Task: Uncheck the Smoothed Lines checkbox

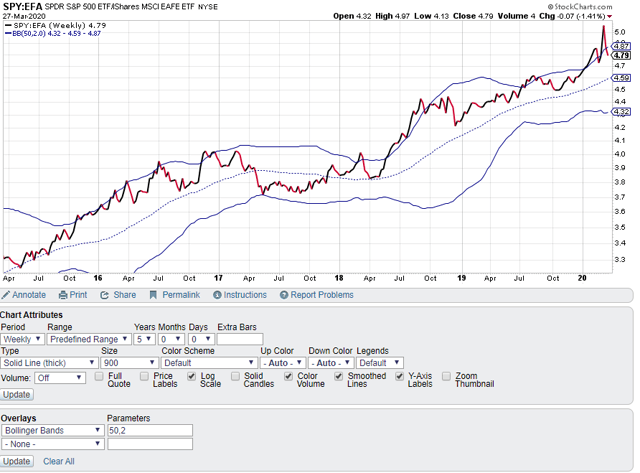Action: click(x=338, y=376)
